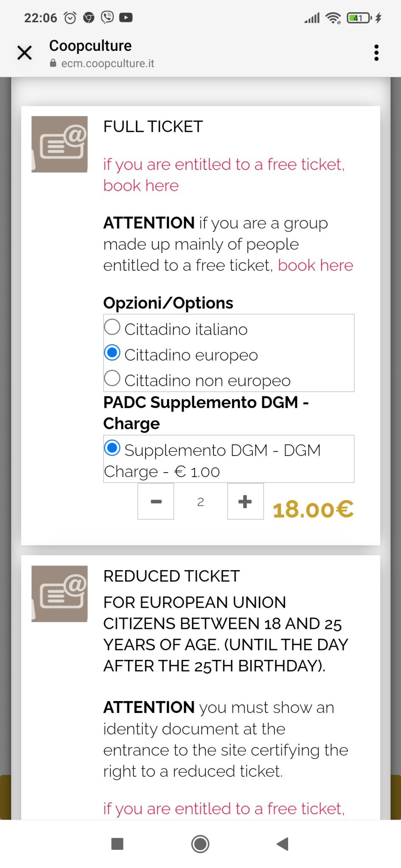Select Cittadino europeo option
Viewport: 401px width, 868px height.
112,353
